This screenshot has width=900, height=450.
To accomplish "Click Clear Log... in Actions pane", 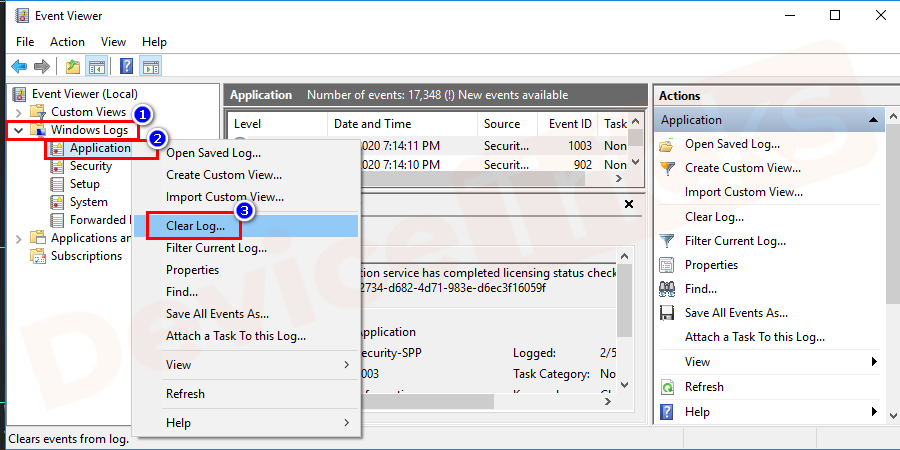I will tap(714, 217).
